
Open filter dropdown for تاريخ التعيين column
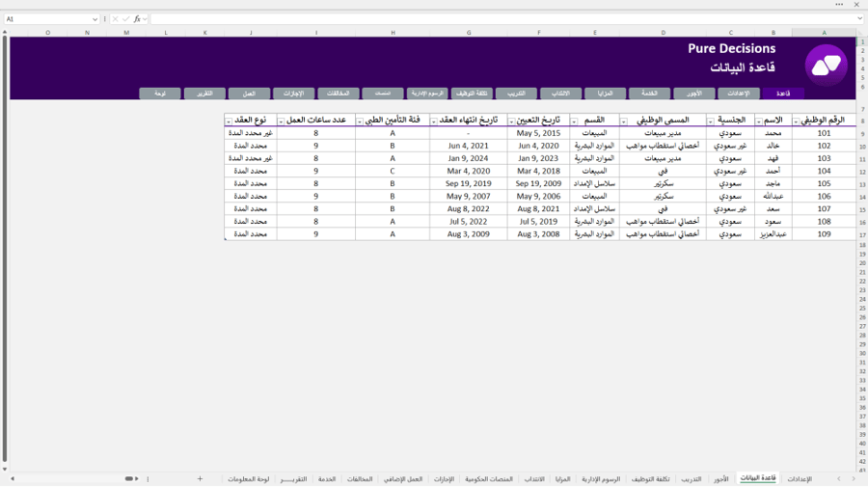click(x=511, y=122)
